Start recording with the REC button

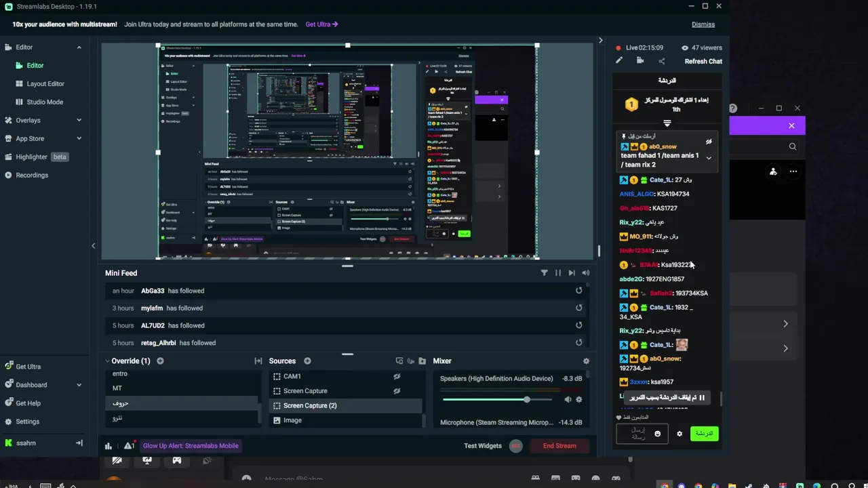click(515, 446)
